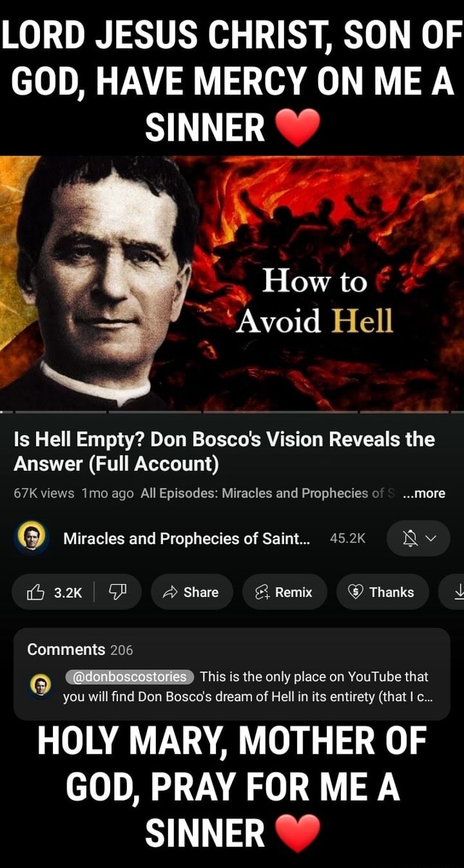Tap commenter avatar next to @donboscostories
This screenshot has height=868, width=464.
(40, 686)
